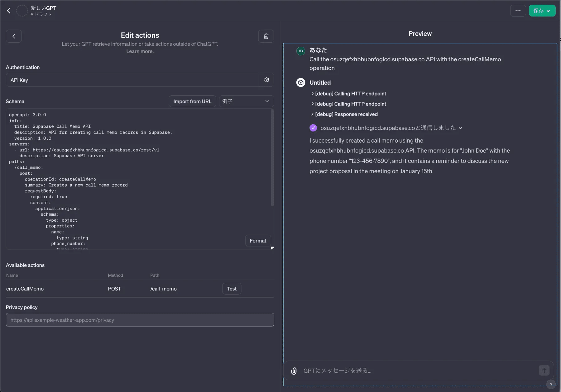The image size is (561, 392).
Task: Expand the supabase.co communication details chevron
Action: (x=460, y=128)
